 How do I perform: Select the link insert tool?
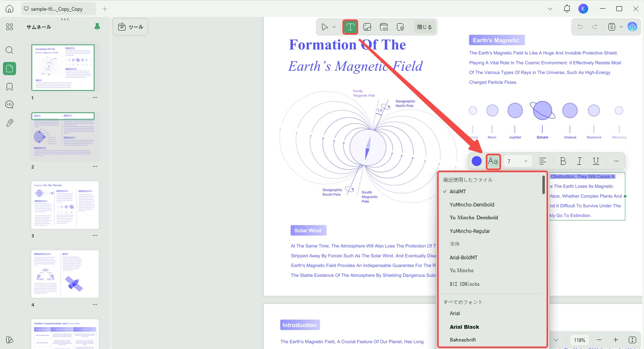[384, 27]
